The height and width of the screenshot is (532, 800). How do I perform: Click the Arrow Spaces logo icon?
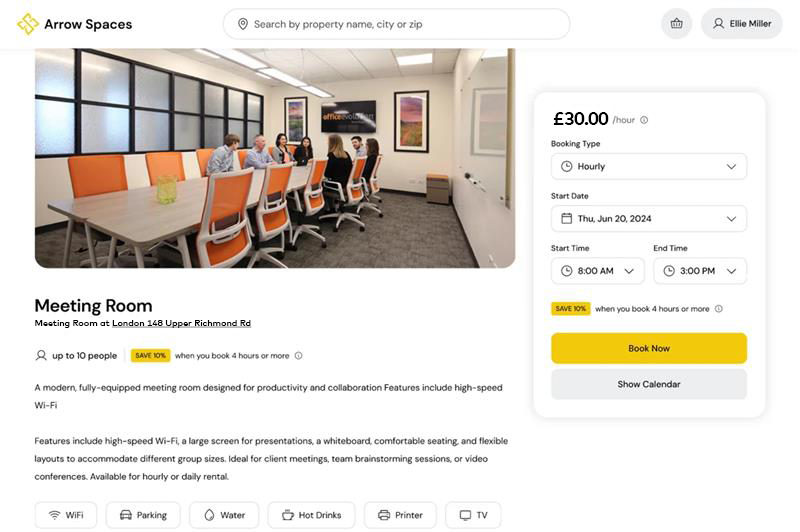(x=27, y=24)
